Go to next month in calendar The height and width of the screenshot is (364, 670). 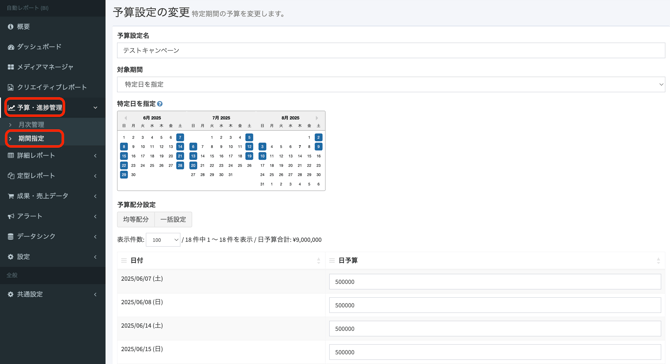[317, 118]
